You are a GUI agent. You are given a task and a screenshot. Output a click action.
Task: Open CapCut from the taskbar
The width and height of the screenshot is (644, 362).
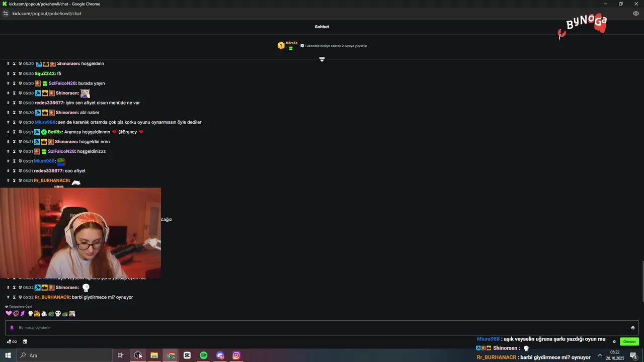coord(187,355)
